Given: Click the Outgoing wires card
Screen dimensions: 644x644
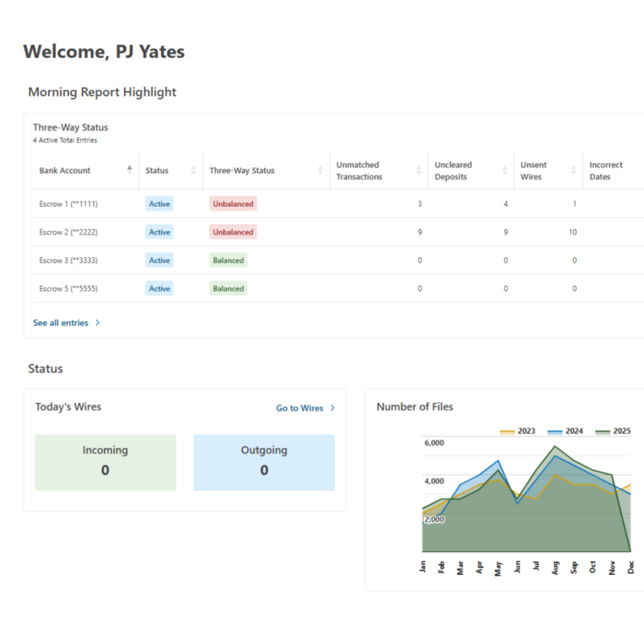Looking at the screenshot, I should point(264,461).
